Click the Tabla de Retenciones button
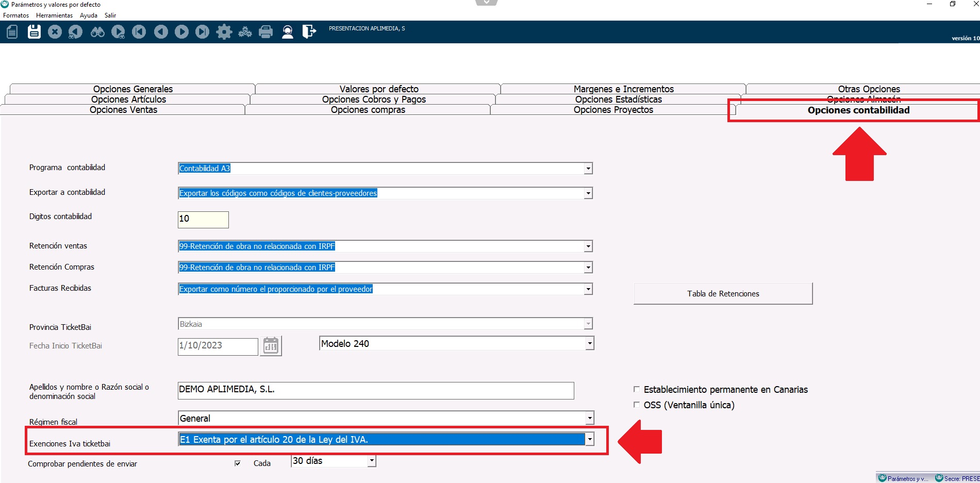Viewport: 980px width, 483px height. point(723,293)
